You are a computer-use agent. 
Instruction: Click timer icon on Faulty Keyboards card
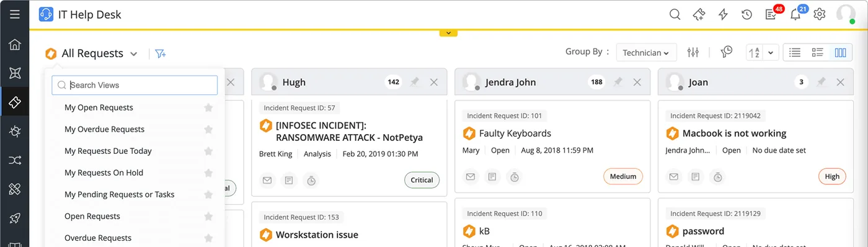[x=515, y=177]
